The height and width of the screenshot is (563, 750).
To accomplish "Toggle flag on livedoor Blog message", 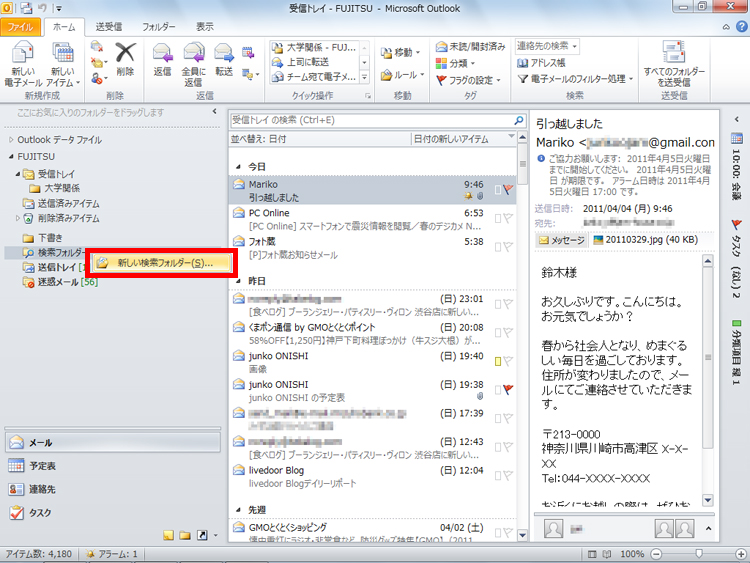I will click(508, 475).
